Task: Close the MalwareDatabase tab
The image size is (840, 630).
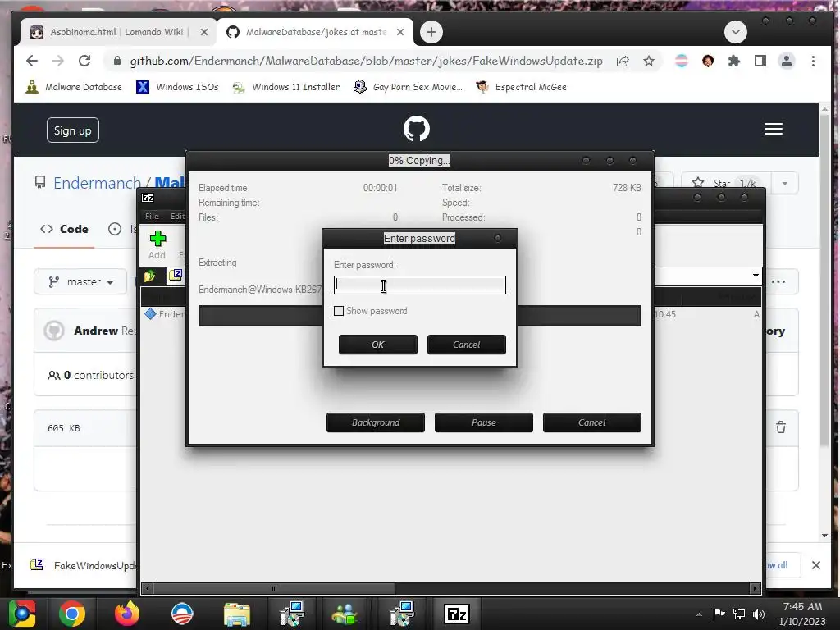Action: (x=400, y=32)
